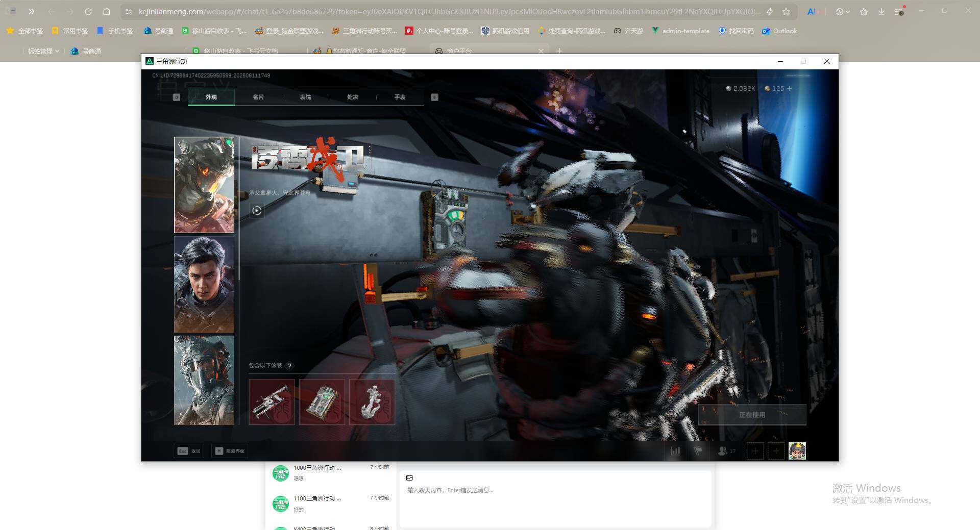980x530 pixels.
Task: Bookmark this page with the star icon
Action: point(787,11)
